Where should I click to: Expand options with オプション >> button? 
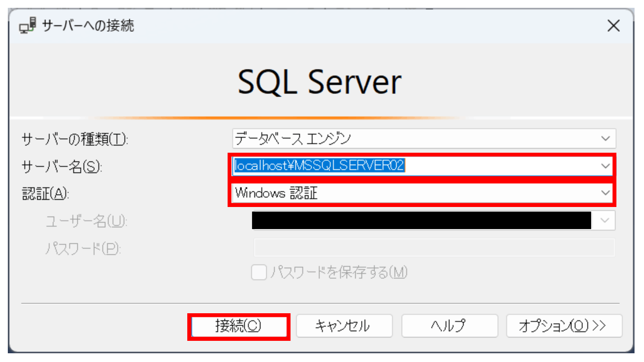click(564, 326)
